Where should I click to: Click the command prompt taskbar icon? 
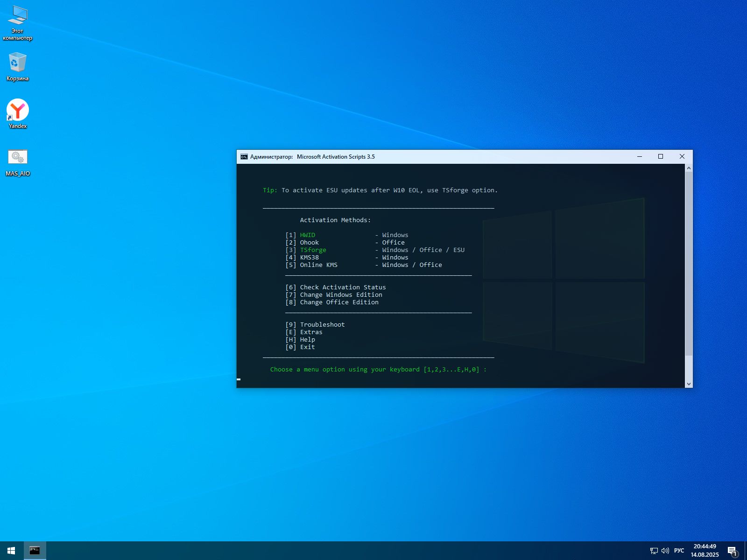35,551
